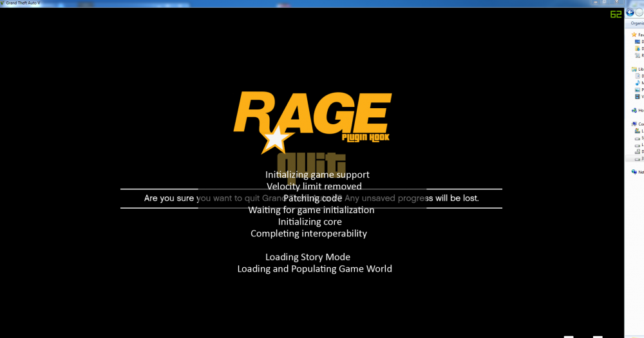This screenshot has height=338, width=644.
Task: Click the 'Initializing core' line
Action: click(x=310, y=221)
